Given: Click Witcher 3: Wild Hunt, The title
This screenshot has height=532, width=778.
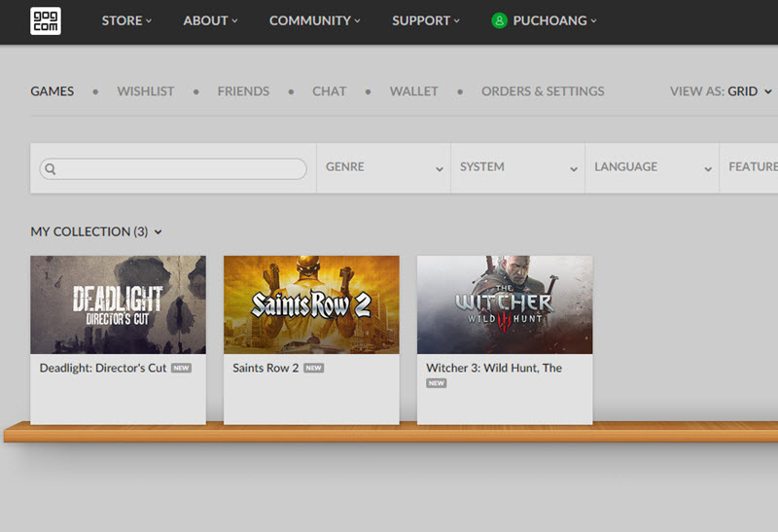Looking at the screenshot, I should coord(494,368).
